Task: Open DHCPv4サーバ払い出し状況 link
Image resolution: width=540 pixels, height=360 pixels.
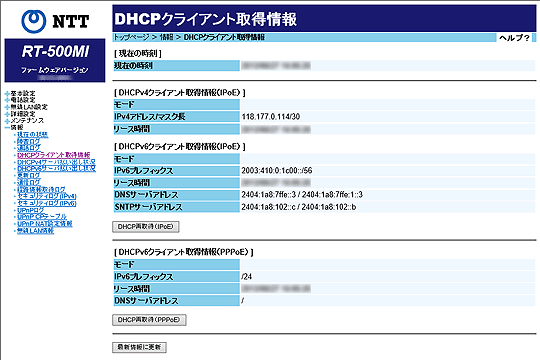Action: [56, 162]
